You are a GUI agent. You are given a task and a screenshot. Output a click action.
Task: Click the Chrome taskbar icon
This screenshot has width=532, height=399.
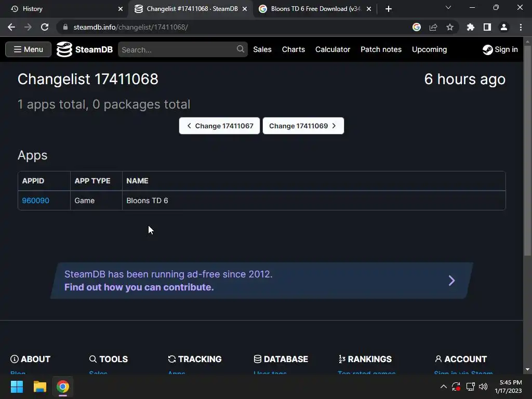click(63, 387)
